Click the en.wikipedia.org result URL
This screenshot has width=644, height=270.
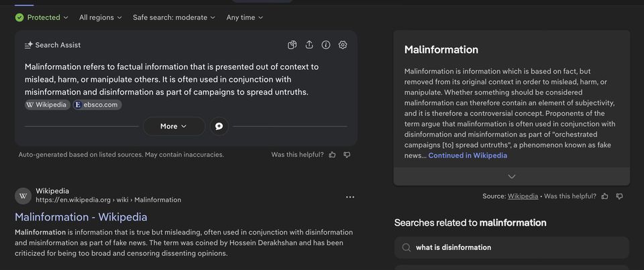(x=109, y=200)
